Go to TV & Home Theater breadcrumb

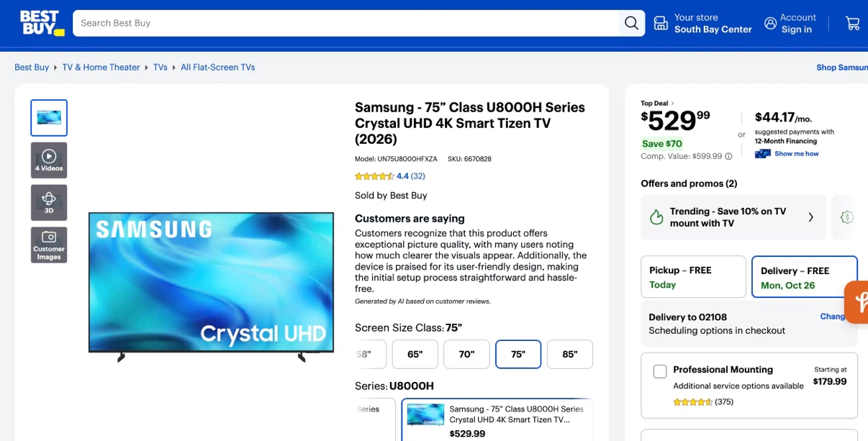pos(101,68)
